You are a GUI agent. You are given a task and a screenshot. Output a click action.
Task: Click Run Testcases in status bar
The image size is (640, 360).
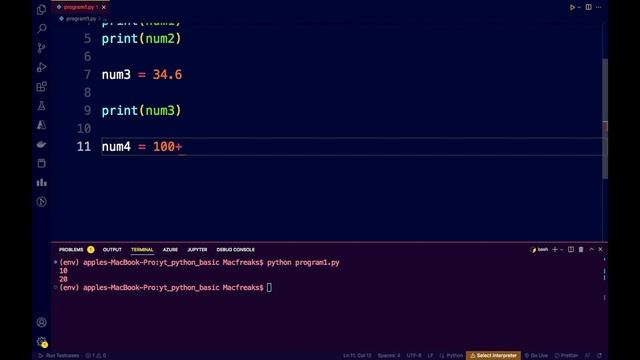pyautogui.click(x=59, y=356)
